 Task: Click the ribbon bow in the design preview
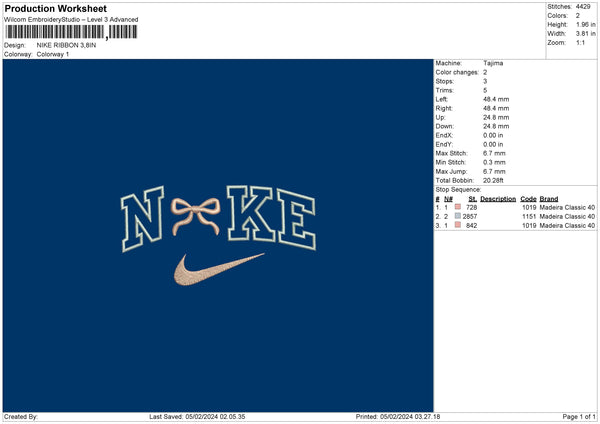click(196, 216)
